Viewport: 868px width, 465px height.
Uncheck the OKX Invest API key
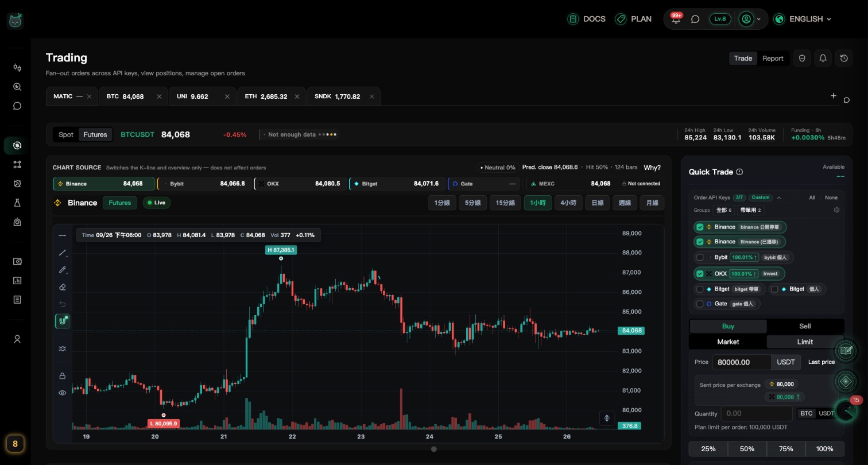click(700, 274)
